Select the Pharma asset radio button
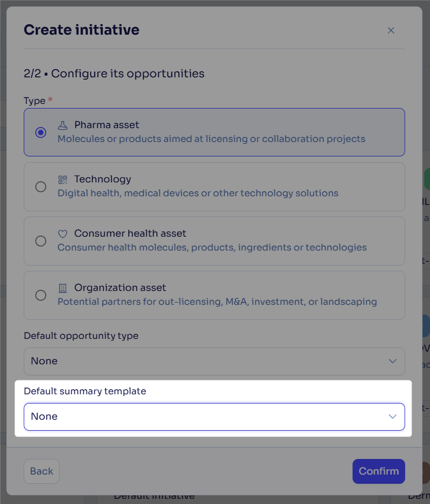The width and height of the screenshot is (430, 504). [x=41, y=132]
